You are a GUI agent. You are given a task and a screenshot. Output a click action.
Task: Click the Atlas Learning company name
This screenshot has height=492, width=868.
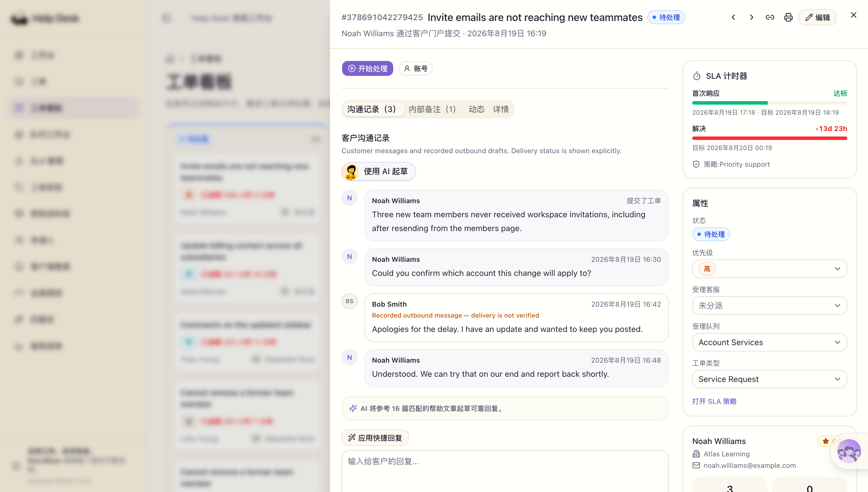[726, 454]
